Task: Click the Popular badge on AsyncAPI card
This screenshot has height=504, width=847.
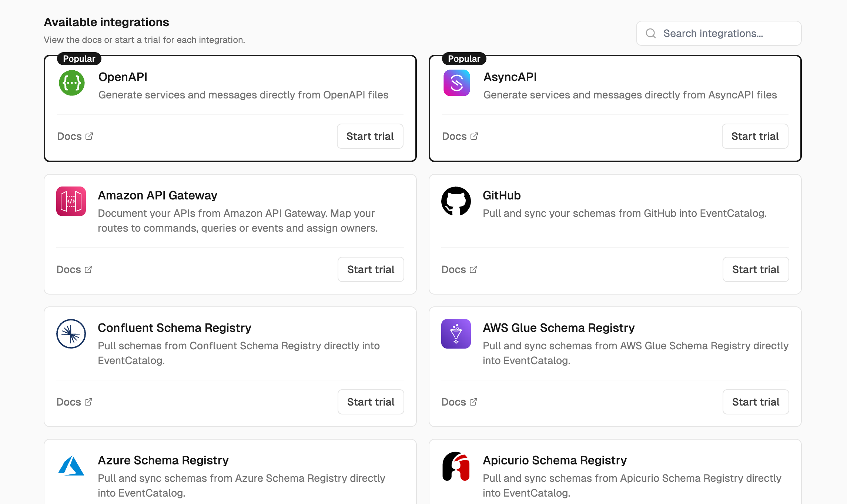Action: coord(464,58)
